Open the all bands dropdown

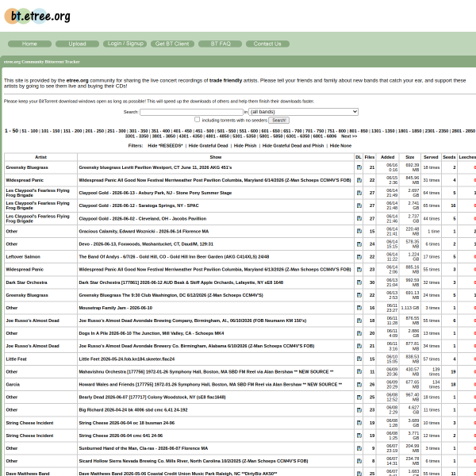click(x=303, y=112)
